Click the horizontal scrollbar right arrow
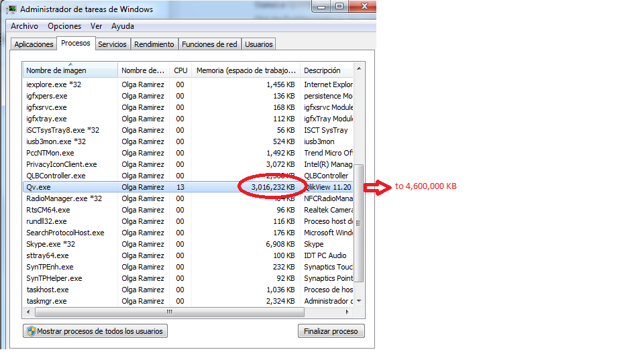This screenshot has height=362, width=644. tap(347, 312)
